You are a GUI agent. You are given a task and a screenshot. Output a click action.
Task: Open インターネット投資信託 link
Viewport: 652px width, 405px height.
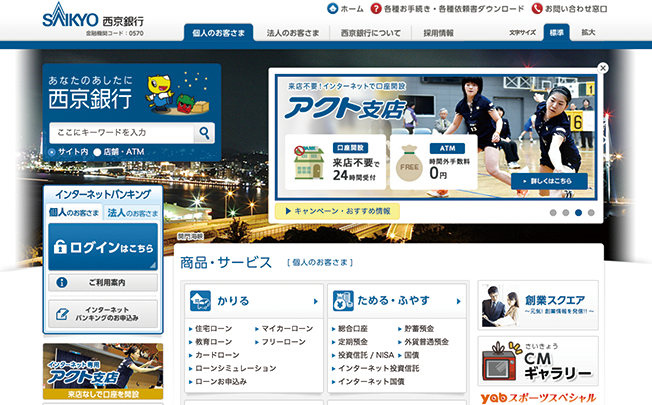click(378, 368)
